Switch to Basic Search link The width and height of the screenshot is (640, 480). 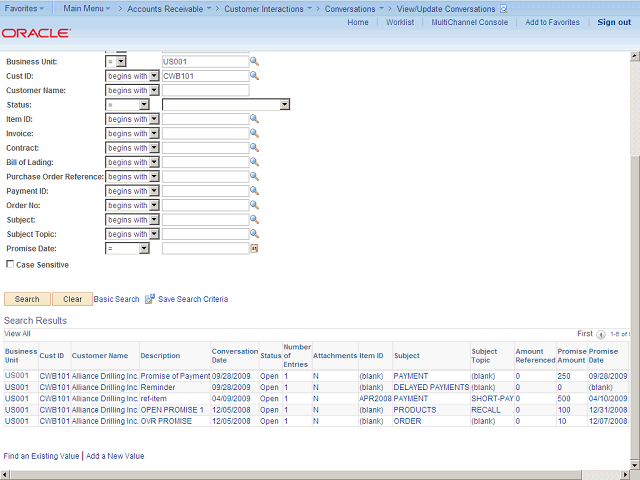(117, 299)
